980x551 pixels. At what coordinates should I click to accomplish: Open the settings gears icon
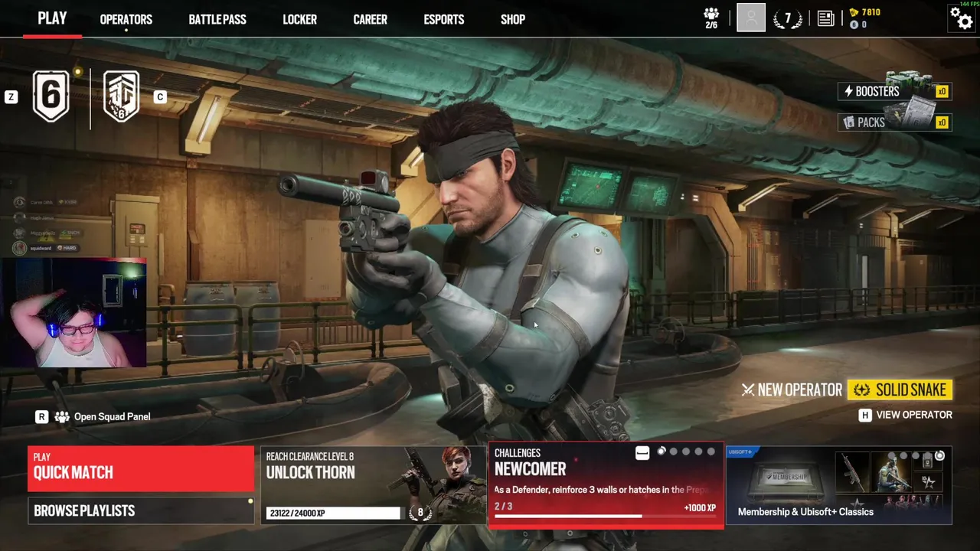pos(961,18)
